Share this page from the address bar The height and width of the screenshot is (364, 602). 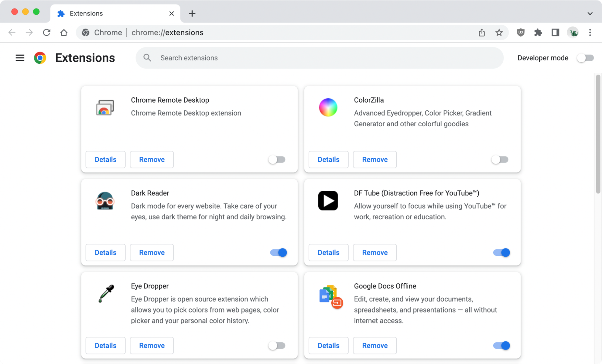[x=482, y=32]
